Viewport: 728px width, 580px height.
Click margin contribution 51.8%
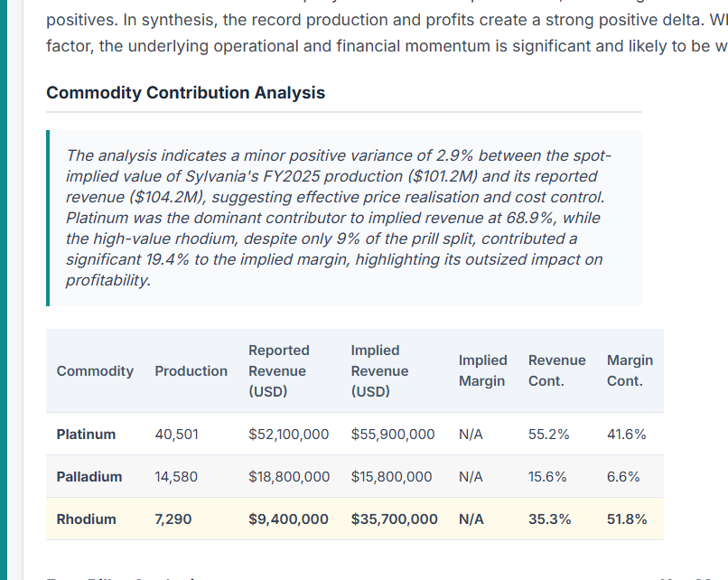627,519
